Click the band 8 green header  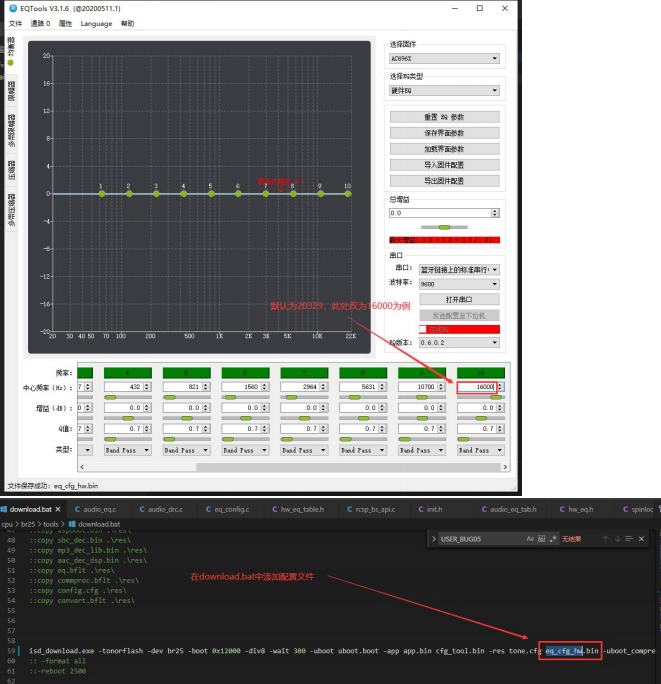363,373
